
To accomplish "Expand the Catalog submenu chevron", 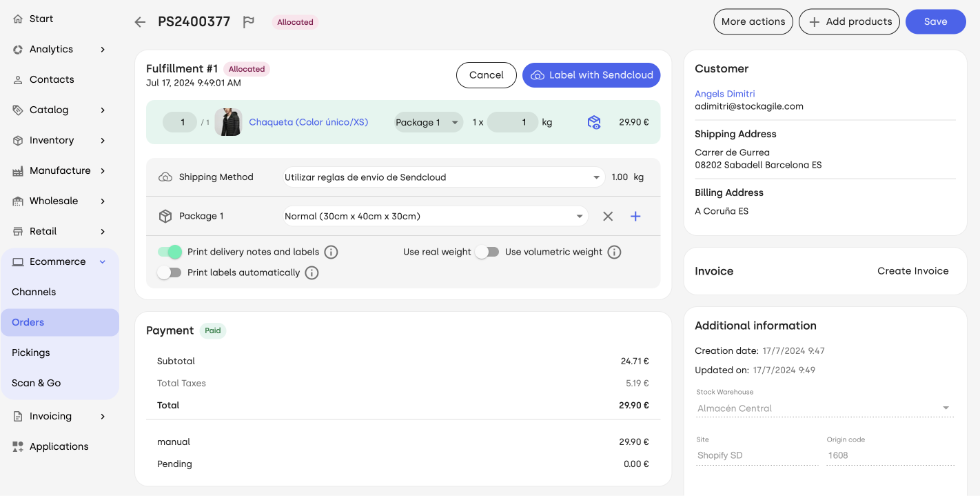I will 103,110.
